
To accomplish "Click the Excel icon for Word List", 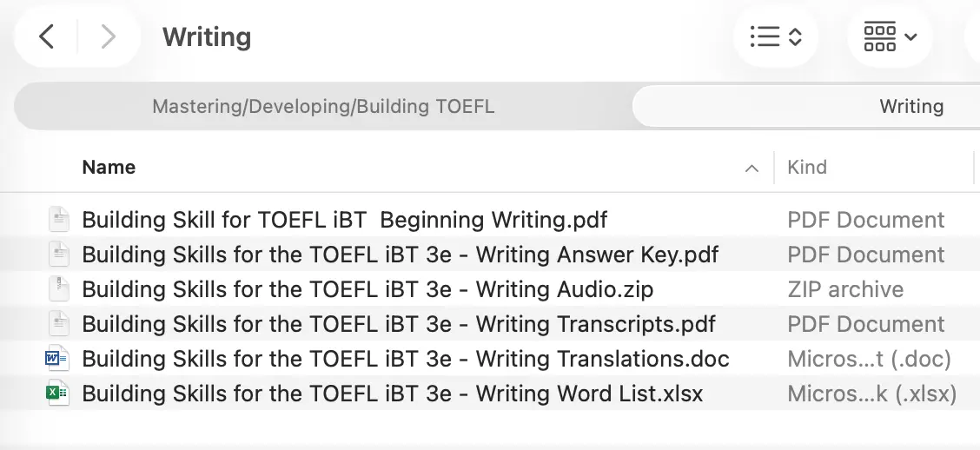I will tap(57, 394).
